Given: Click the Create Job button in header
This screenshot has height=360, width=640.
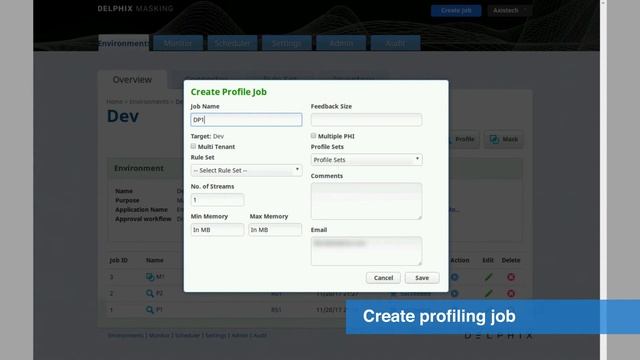Looking at the screenshot, I should tap(456, 11).
